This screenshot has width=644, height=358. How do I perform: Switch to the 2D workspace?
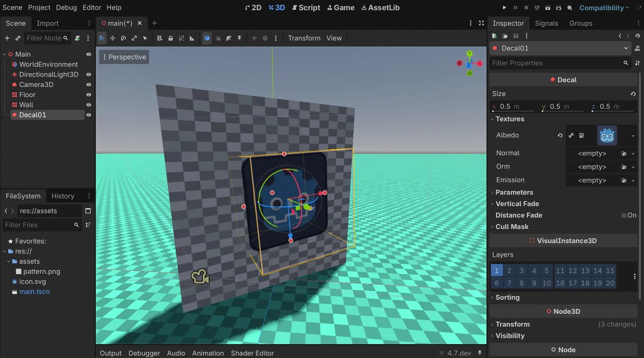pyautogui.click(x=253, y=8)
